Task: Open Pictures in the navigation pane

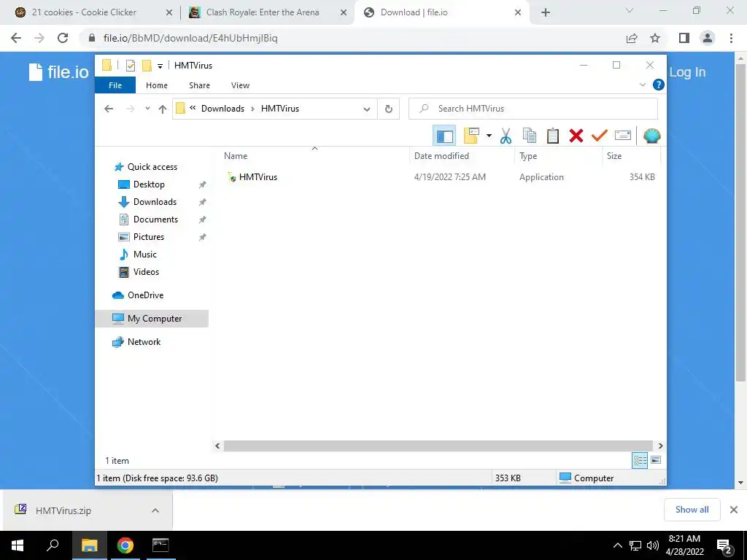Action: click(149, 237)
